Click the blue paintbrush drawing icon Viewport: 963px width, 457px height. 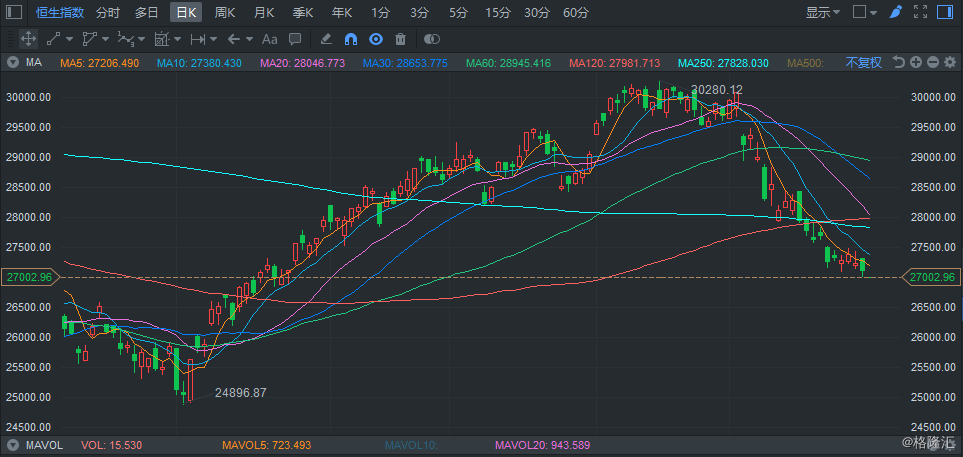coord(895,12)
